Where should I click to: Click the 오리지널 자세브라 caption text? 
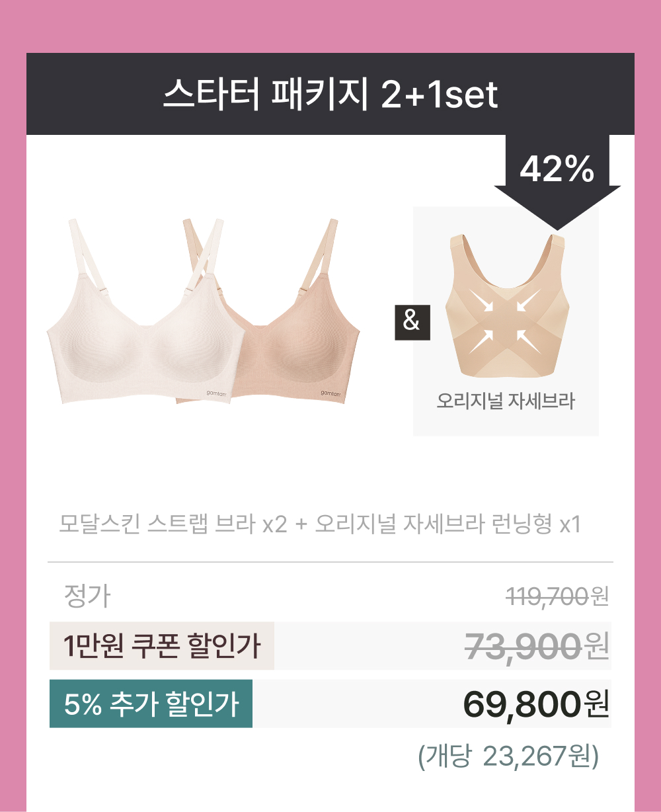[506, 401]
